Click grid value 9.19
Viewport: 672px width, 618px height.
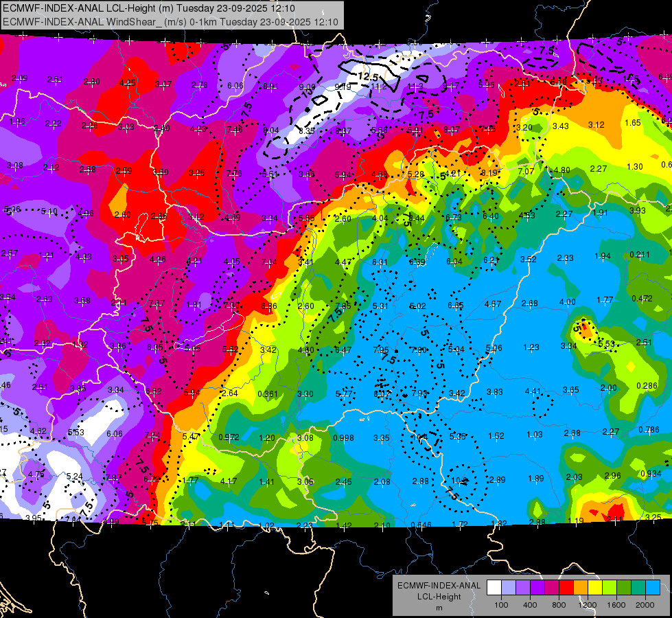[342, 87]
